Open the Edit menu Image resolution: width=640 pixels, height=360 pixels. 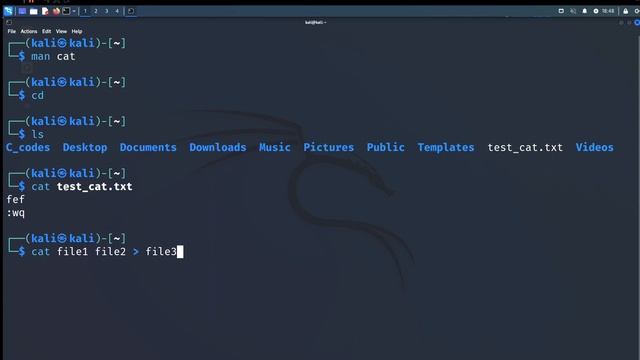[47, 31]
